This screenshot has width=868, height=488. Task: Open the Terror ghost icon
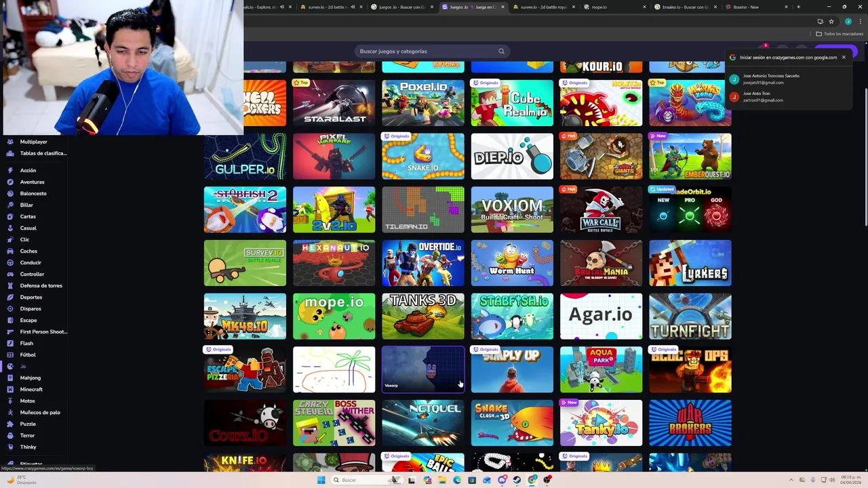pos(10,435)
